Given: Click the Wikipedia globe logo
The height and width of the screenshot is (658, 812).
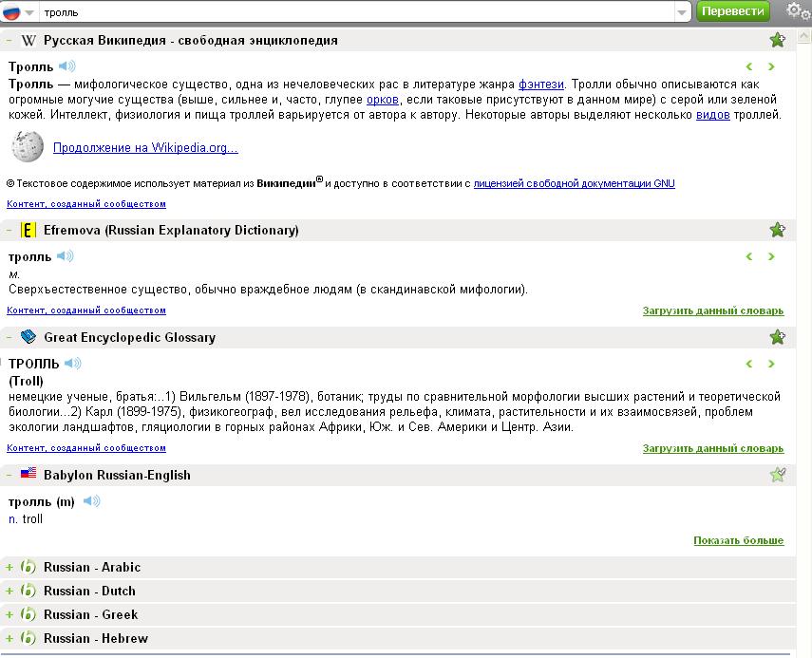Looking at the screenshot, I should point(28,146).
